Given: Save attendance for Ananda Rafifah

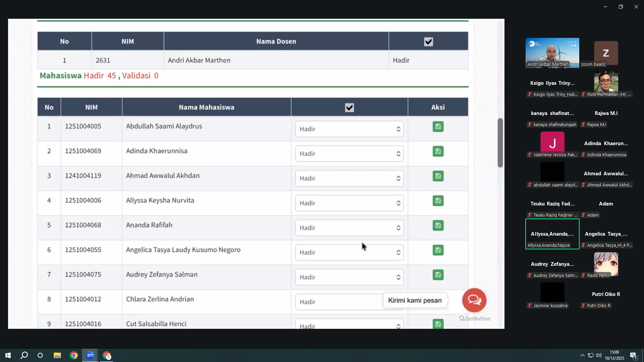Looking at the screenshot, I should [x=438, y=226].
